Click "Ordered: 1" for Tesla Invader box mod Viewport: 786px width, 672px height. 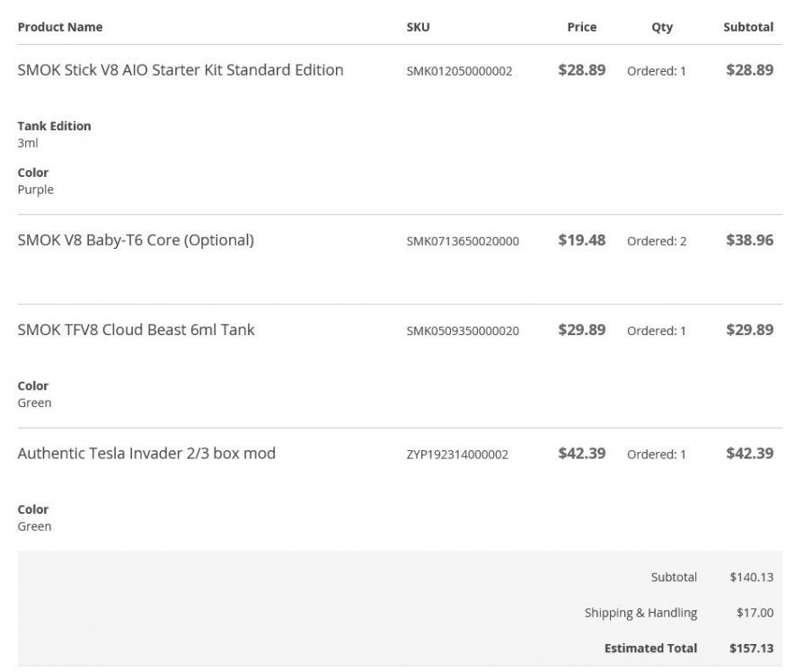[x=656, y=455]
